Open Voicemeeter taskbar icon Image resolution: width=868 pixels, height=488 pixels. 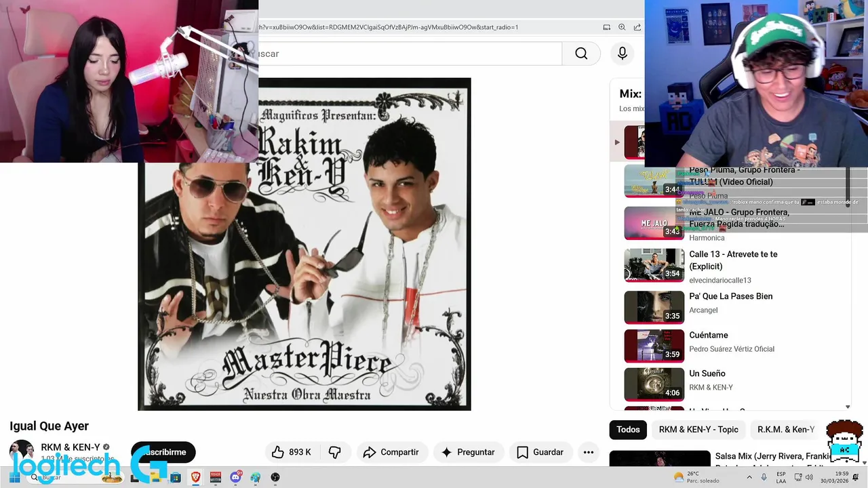(216, 477)
